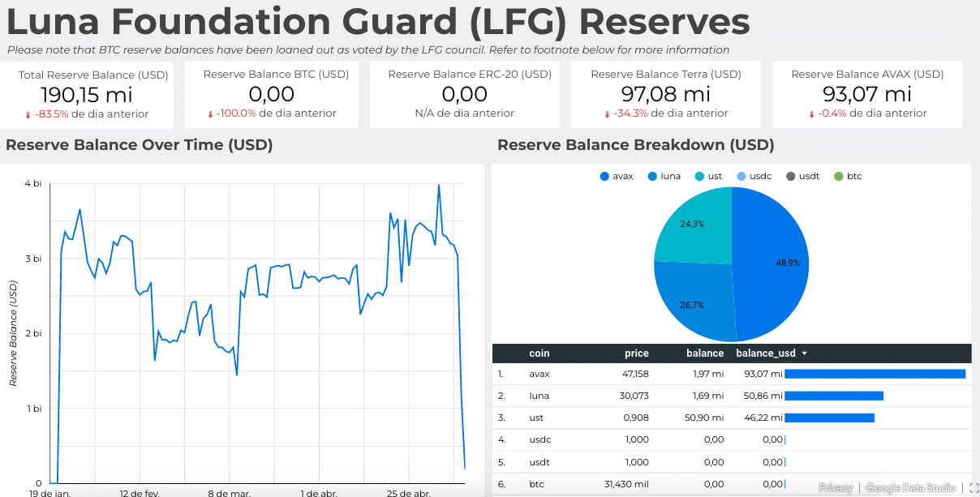The image size is (980, 497).
Task: Select the usdc legend label
Action: (x=760, y=176)
